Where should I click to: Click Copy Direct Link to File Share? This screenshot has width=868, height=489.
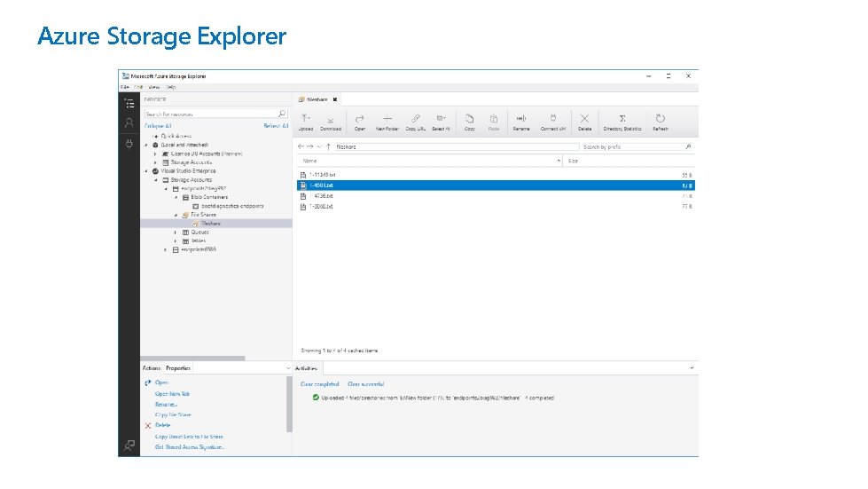(x=189, y=437)
